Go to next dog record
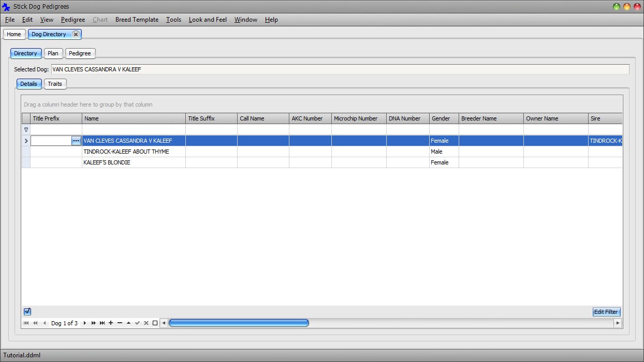The image size is (644, 362). coord(85,323)
